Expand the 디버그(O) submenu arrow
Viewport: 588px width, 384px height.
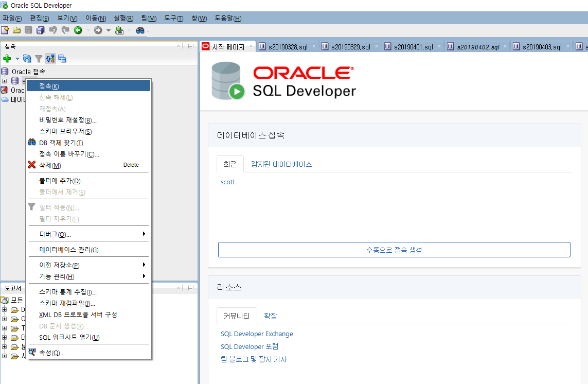pos(144,234)
